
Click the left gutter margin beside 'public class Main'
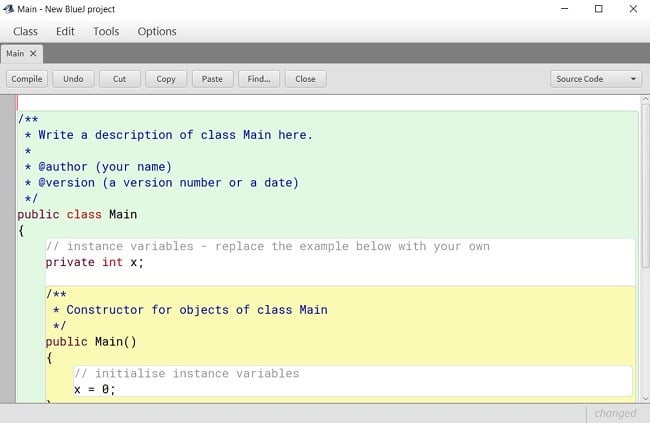8,214
